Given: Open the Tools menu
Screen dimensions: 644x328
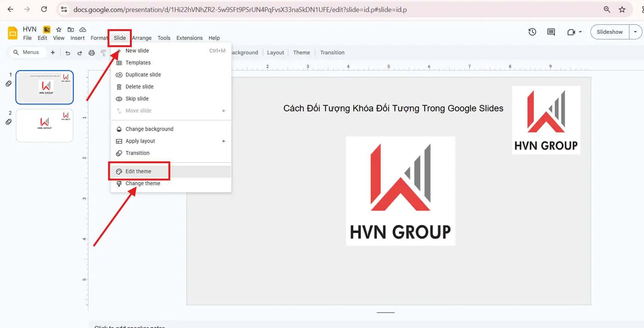Looking at the screenshot, I should pos(164,38).
